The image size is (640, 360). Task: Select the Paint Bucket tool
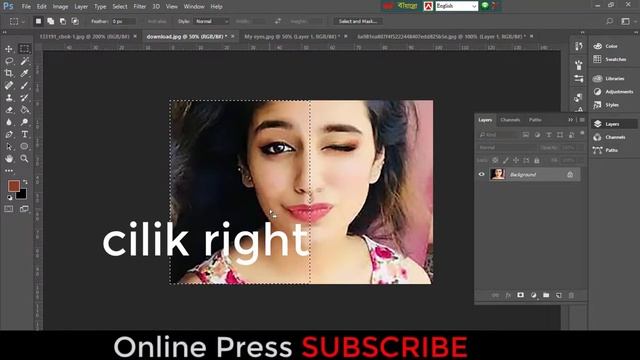click(x=24, y=110)
